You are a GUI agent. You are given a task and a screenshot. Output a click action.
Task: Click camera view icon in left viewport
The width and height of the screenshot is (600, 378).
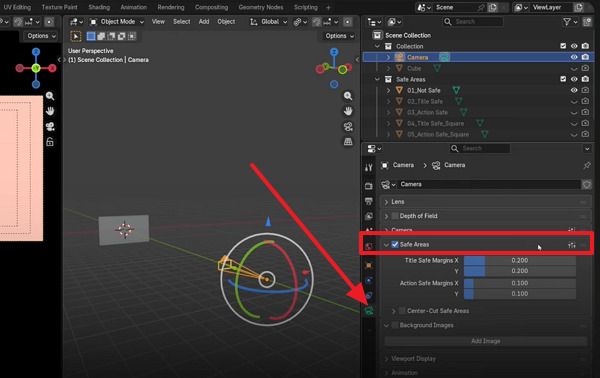(50, 127)
